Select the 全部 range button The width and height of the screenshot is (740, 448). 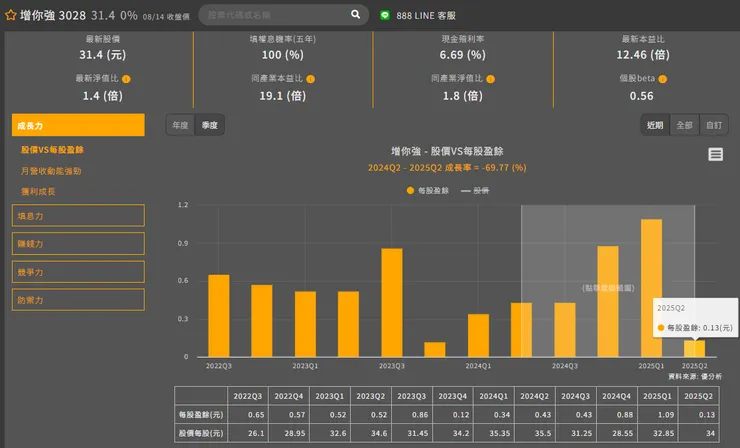coord(684,125)
